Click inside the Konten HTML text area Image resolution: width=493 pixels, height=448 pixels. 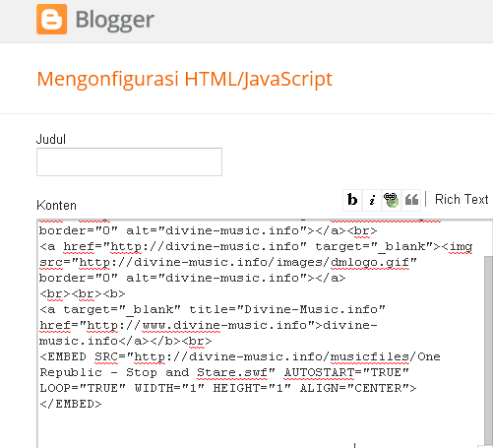[x=261, y=334]
